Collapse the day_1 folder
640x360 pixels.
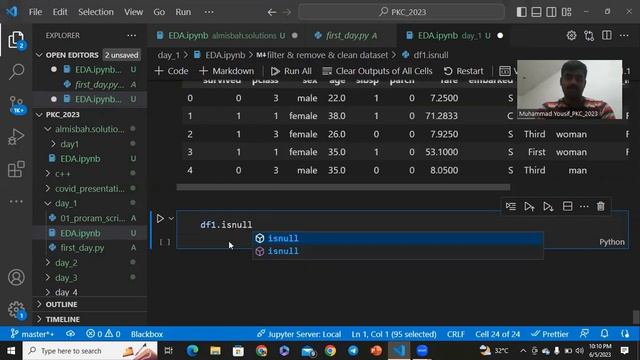click(x=48, y=203)
